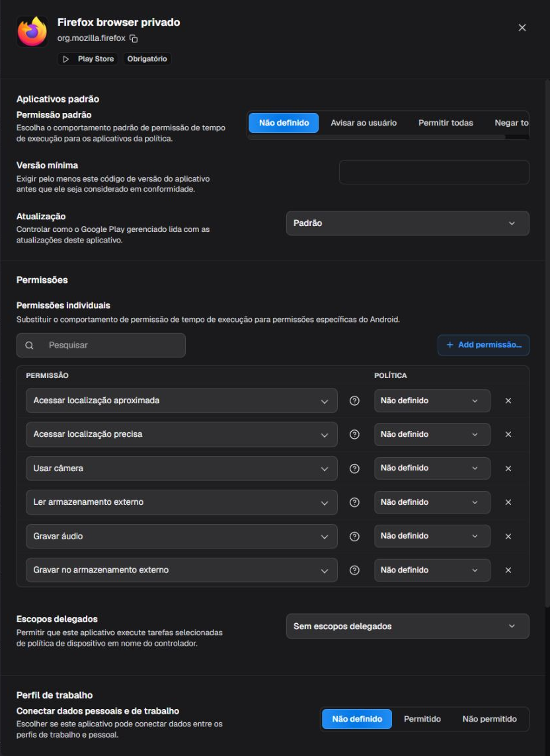Open policy dropdown for Acessar localização precisa
Image resolution: width=550 pixels, height=756 pixels.
coord(432,434)
